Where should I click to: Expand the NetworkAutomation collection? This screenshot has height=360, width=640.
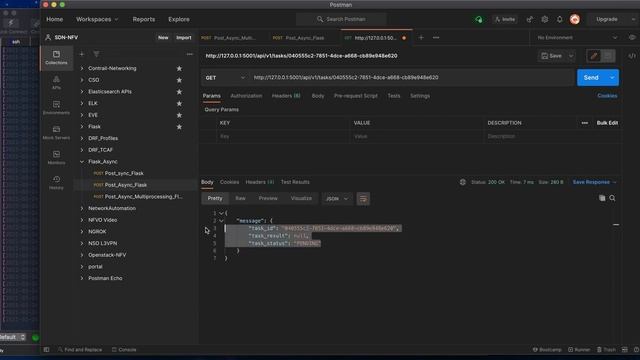click(82, 208)
